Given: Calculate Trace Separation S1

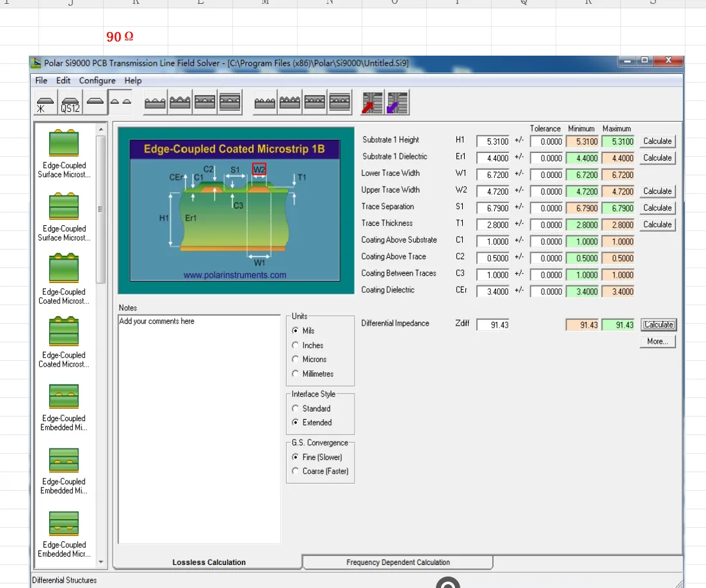Looking at the screenshot, I should pos(657,208).
